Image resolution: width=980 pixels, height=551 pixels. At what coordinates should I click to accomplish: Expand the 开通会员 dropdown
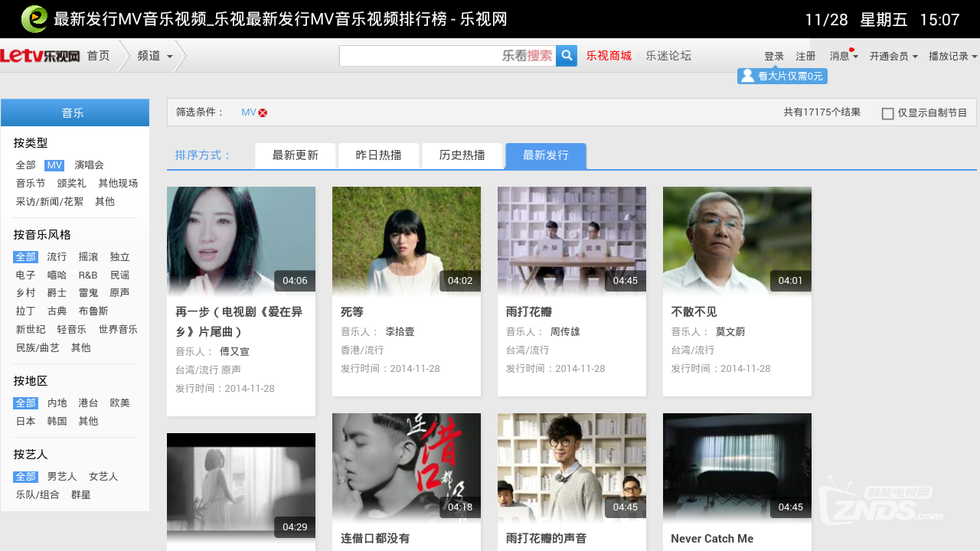click(x=890, y=56)
